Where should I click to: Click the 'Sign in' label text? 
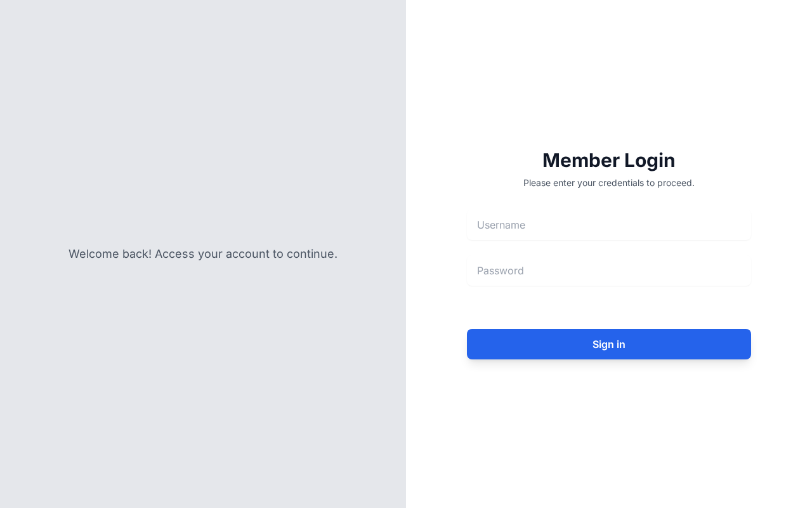pos(609,344)
